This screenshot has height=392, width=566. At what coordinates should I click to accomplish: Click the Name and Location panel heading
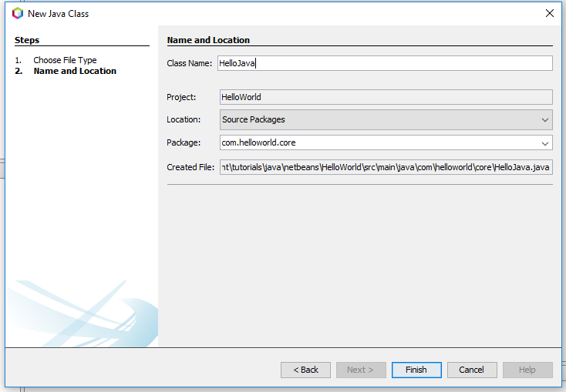coord(208,40)
